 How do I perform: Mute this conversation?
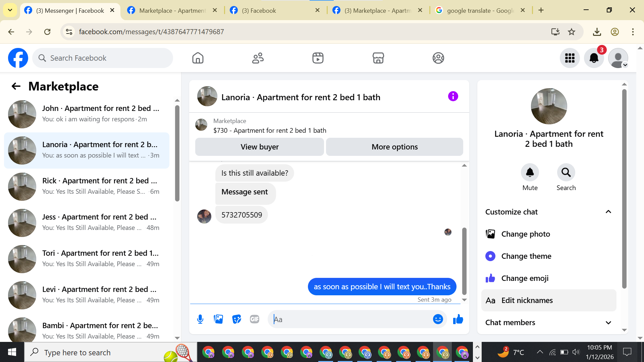click(530, 173)
